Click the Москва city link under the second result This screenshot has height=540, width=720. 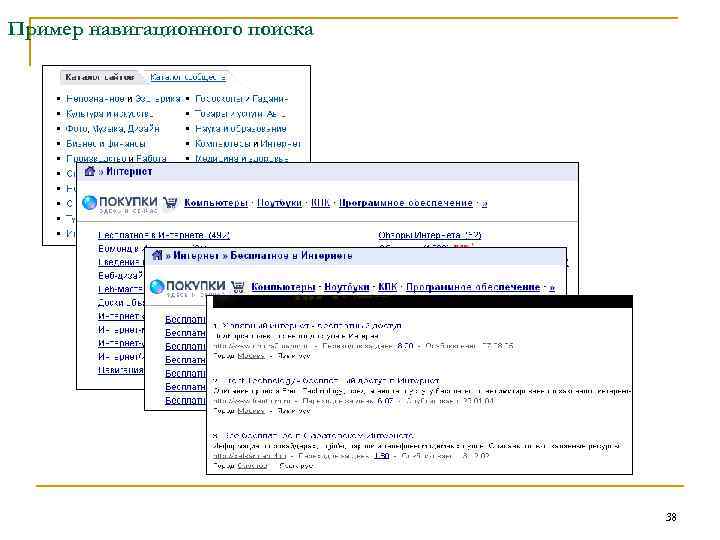[x=251, y=411]
